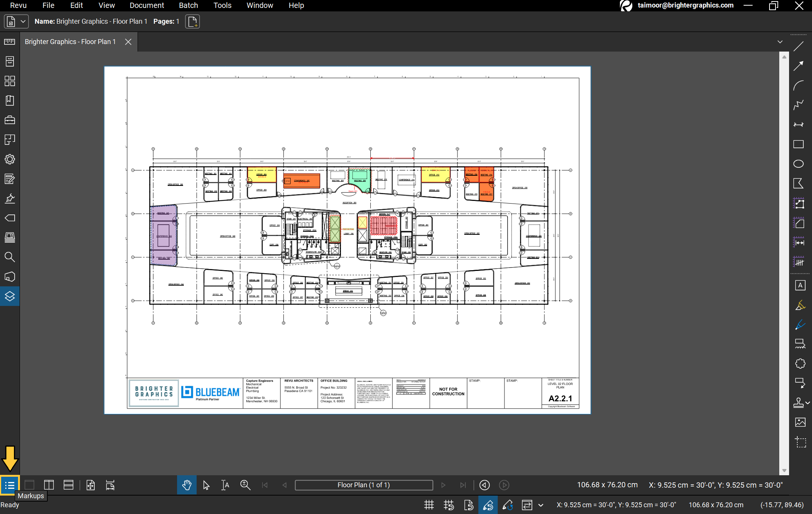Expand the Stamp tool dropdown arrow
Screen dimensions: 812x514
pyautogui.click(x=807, y=403)
